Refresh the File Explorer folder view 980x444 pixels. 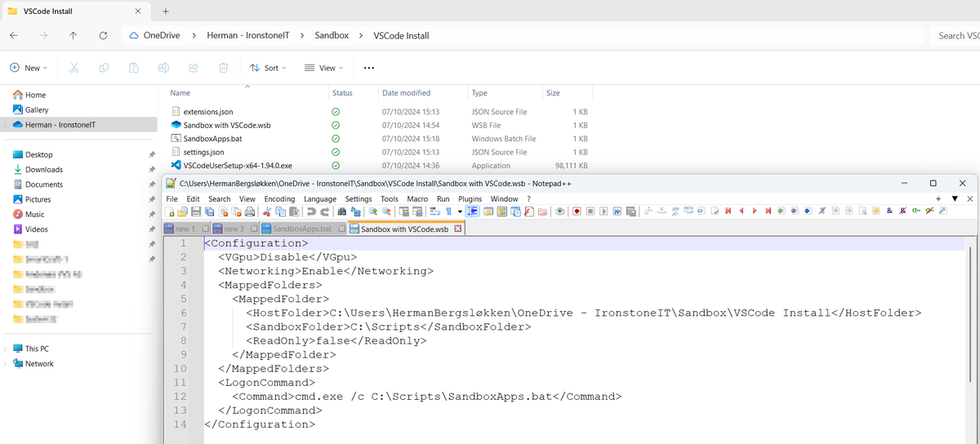103,36
